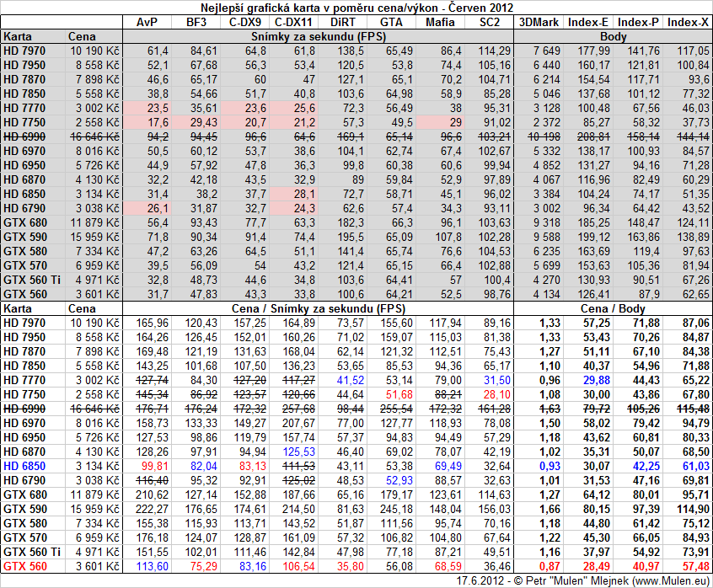Select the red Index-P ratio 40,97
This screenshot has height=588, width=713.
click(646, 567)
